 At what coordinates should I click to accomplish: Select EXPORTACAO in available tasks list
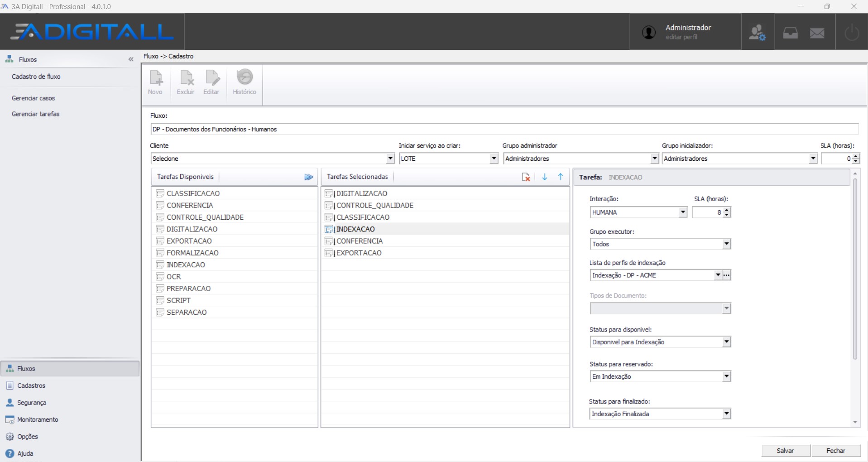(x=235, y=241)
